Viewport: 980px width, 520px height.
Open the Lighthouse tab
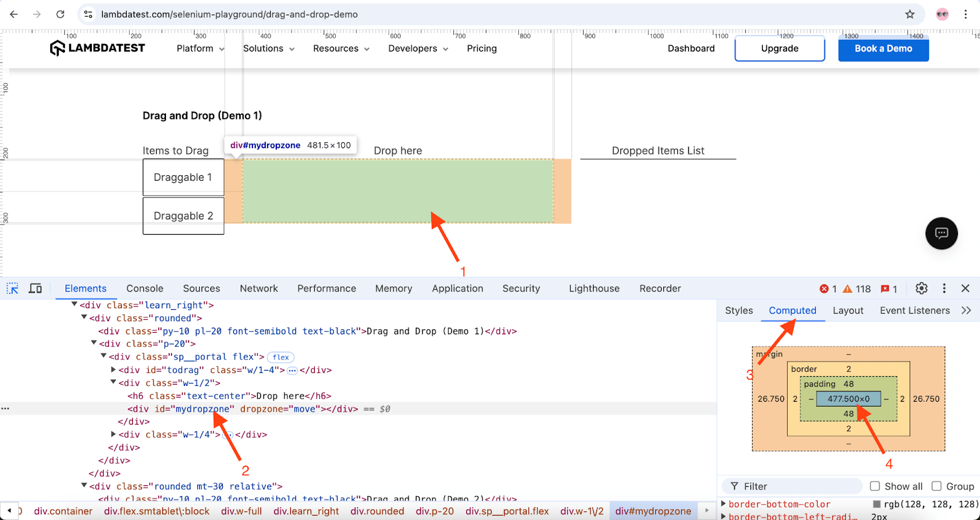594,288
